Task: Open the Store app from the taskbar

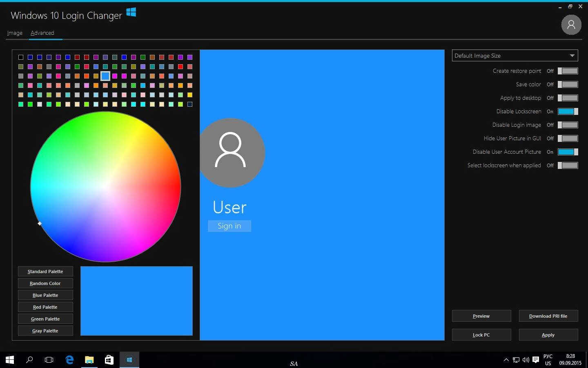Action: coord(109,360)
